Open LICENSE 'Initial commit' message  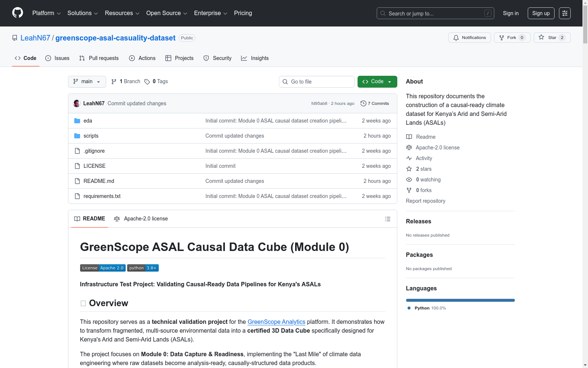(x=220, y=166)
